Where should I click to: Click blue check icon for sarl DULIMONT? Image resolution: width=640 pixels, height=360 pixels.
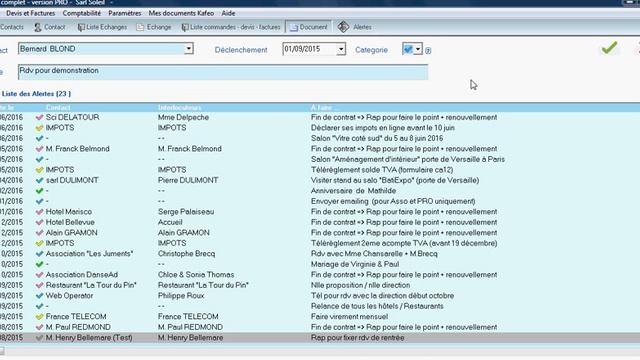[x=39, y=180]
